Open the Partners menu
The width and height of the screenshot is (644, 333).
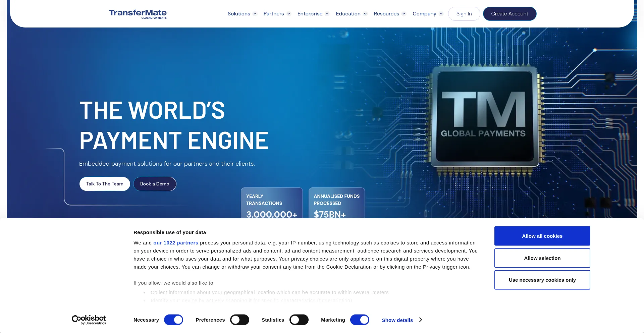coord(274,14)
